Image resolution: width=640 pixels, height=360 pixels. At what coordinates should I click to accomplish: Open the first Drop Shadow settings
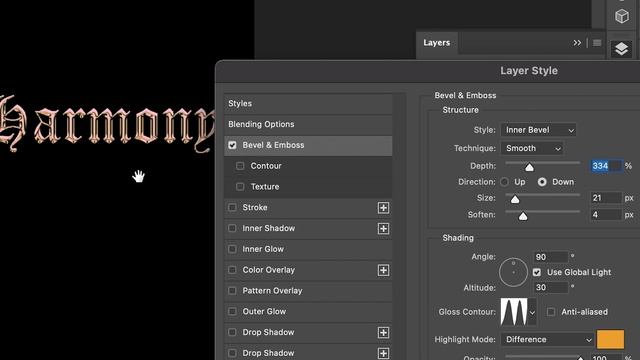tap(308, 332)
